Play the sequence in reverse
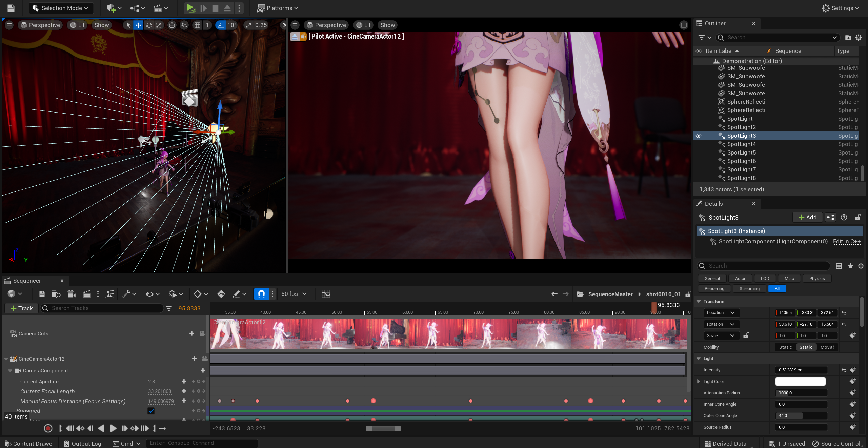Image resolution: width=868 pixels, height=448 pixels. click(x=101, y=428)
